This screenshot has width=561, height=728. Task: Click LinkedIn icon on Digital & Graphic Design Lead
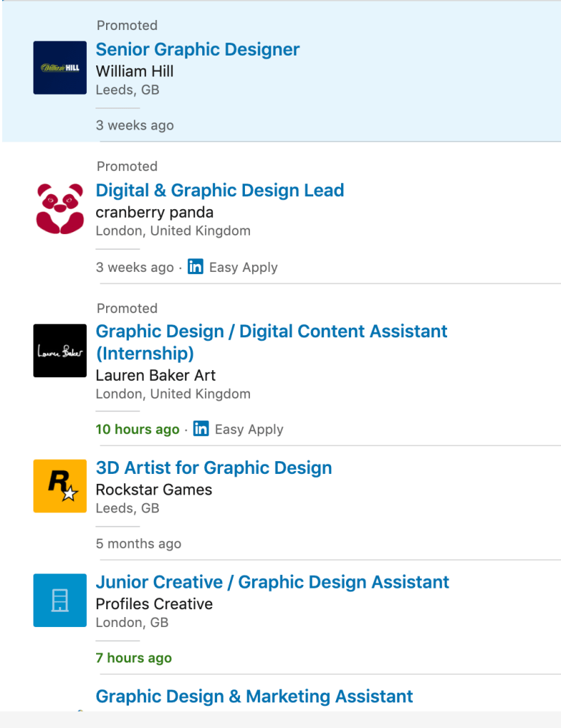click(x=195, y=268)
